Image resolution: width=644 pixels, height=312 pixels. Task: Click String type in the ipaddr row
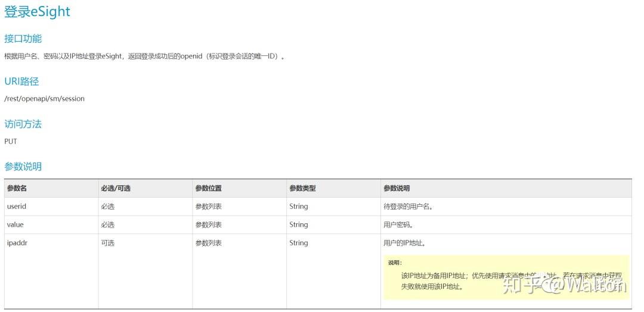[299, 243]
